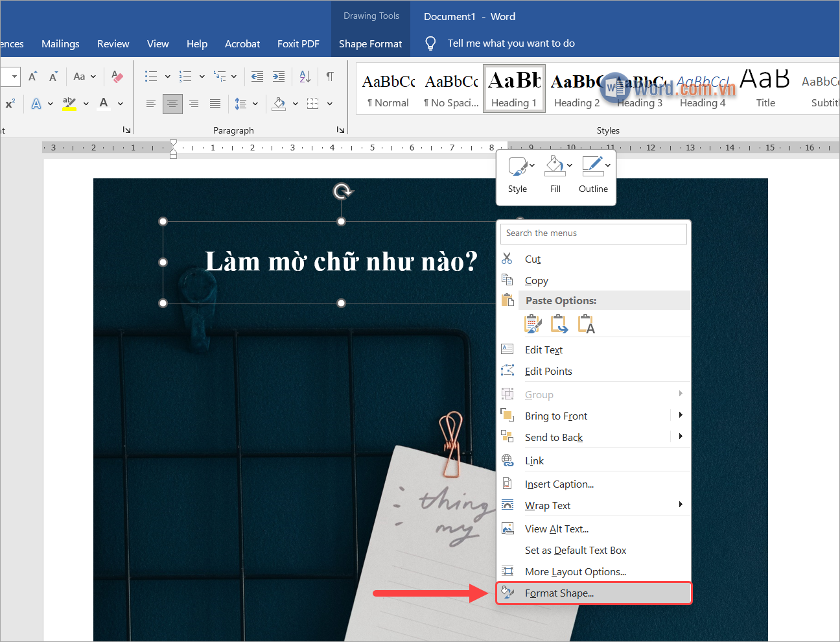
Task: Align text right
Action: (x=194, y=104)
